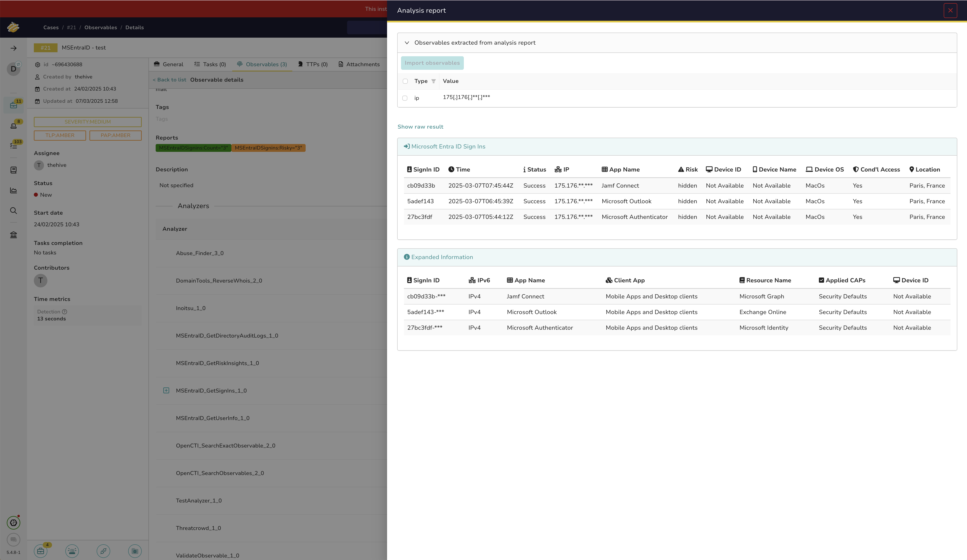Open the Search magnifier icon in sidebar
967x560 pixels.
[14, 211]
